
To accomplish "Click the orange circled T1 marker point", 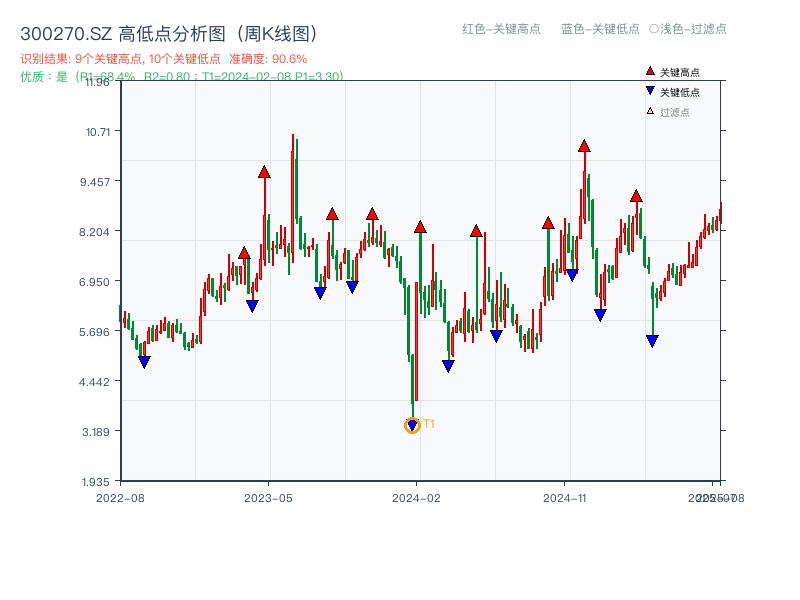I will 412,424.
